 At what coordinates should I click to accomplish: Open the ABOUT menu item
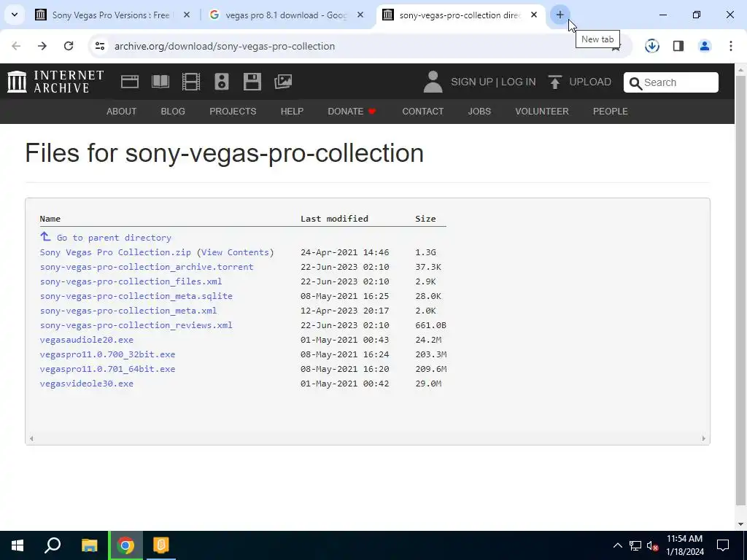pyautogui.click(x=122, y=112)
